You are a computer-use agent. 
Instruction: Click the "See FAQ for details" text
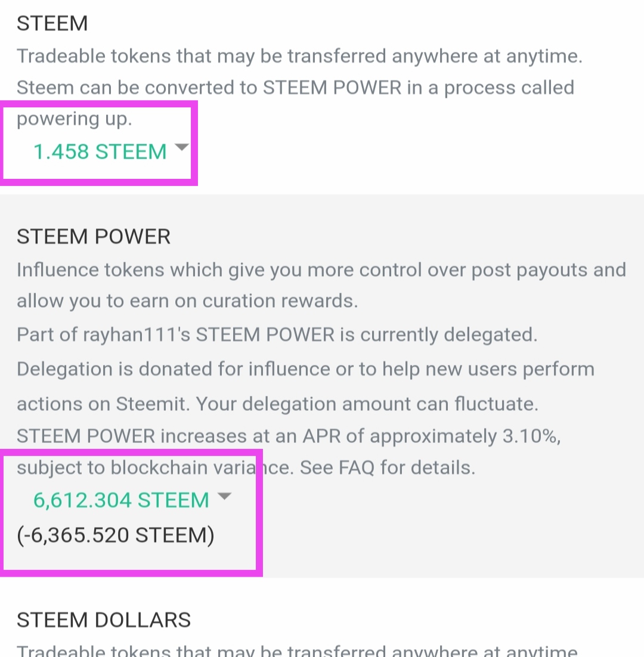pyautogui.click(x=387, y=467)
